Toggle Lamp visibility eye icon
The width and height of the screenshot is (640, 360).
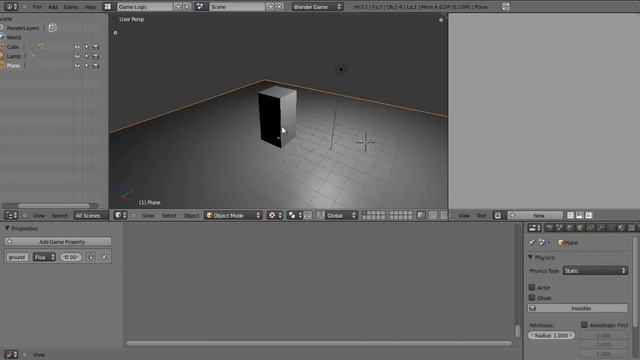pyautogui.click(x=77, y=56)
